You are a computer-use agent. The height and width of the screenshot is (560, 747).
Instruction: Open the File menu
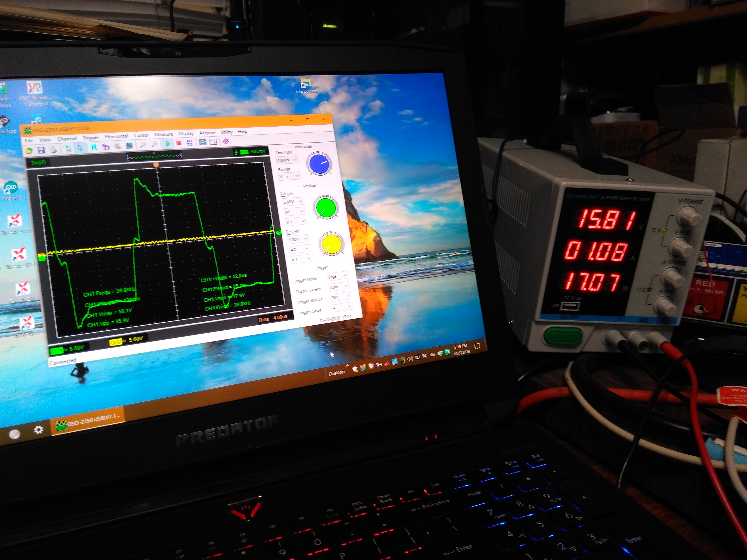tap(29, 140)
